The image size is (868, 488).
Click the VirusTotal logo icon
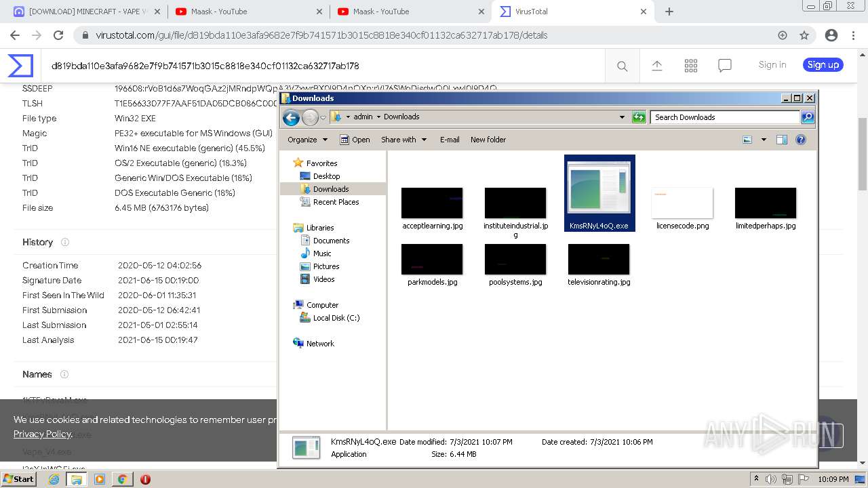pos(20,66)
